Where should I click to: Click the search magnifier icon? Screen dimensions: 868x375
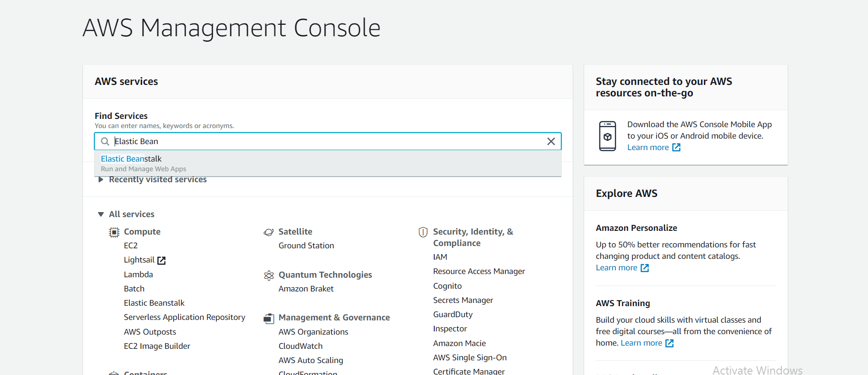[x=105, y=141]
